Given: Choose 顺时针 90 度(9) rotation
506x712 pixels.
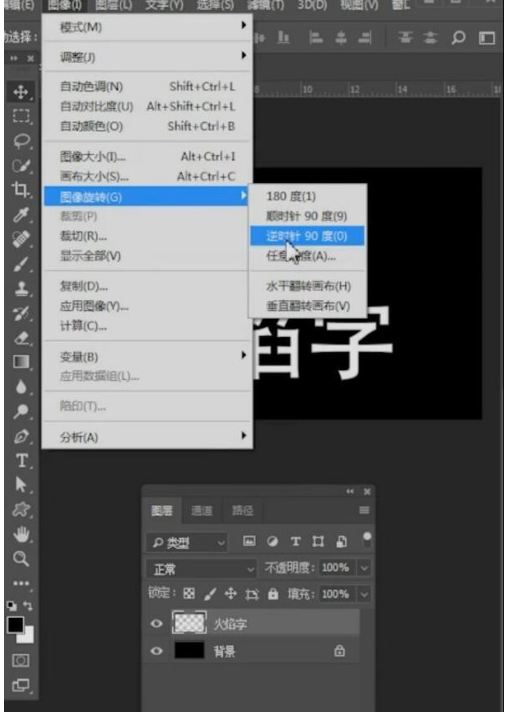Looking at the screenshot, I should pos(307,216).
